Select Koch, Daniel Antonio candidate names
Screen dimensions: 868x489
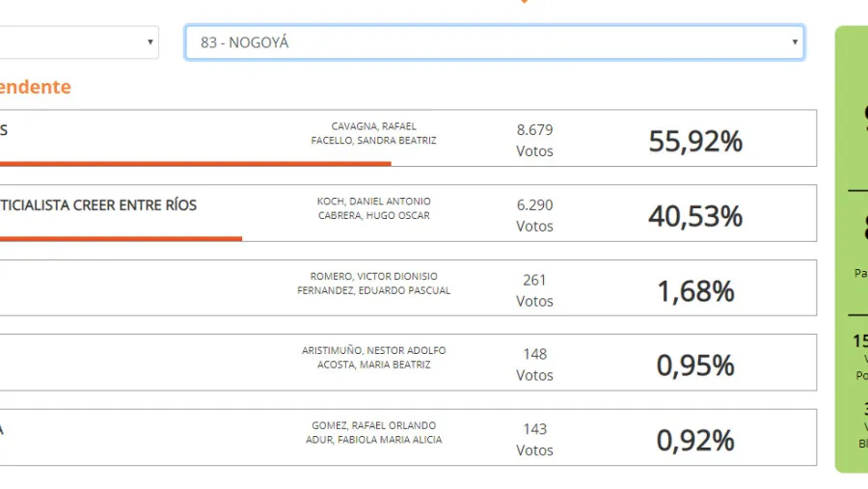[373, 208]
